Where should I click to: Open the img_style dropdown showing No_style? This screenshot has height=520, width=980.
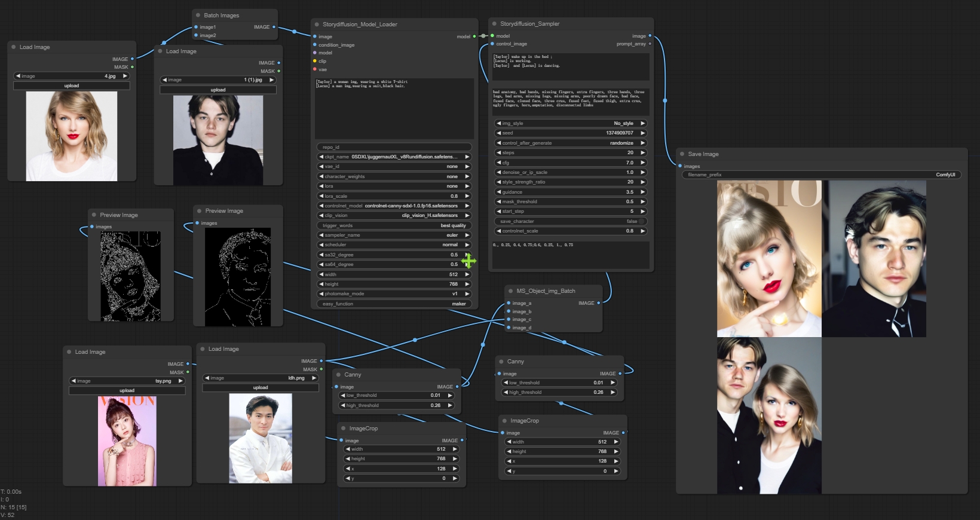pos(571,123)
